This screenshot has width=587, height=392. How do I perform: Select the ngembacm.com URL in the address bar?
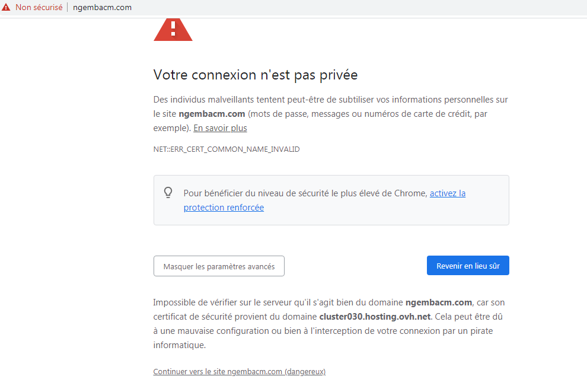[x=102, y=8]
